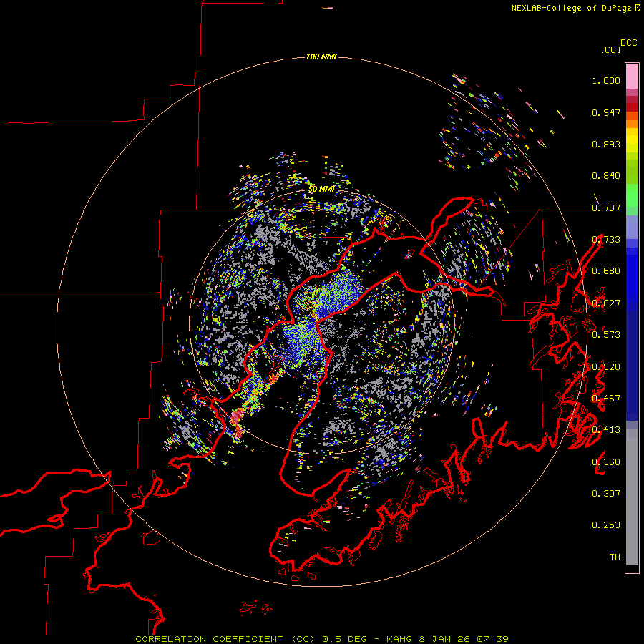Click the lavender band near 0.787 in color bar

(632, 227)
